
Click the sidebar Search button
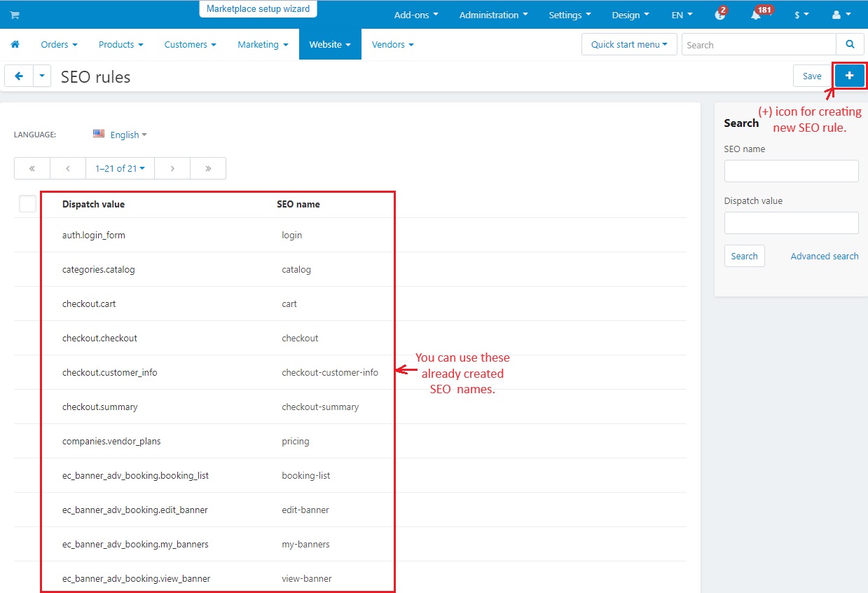[x=744, y=256]
